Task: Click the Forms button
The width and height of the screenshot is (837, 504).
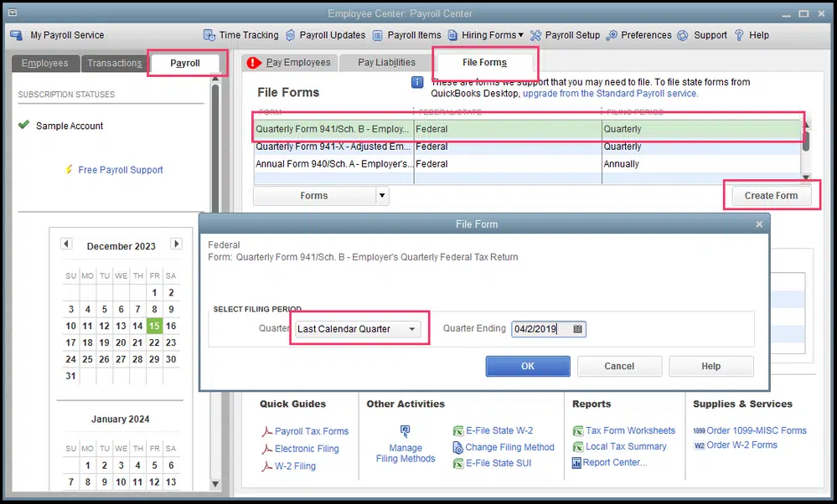Action: click(314, 196)
